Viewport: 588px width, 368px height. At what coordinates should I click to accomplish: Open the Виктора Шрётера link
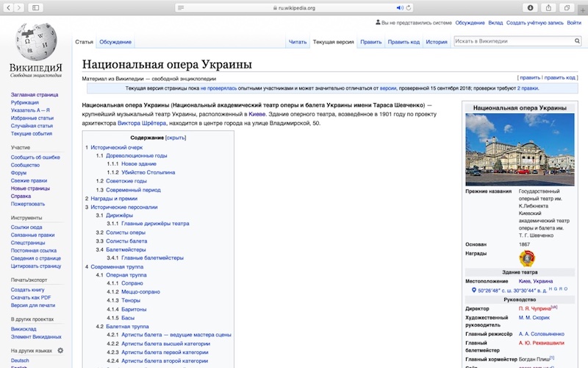[142, 123]
